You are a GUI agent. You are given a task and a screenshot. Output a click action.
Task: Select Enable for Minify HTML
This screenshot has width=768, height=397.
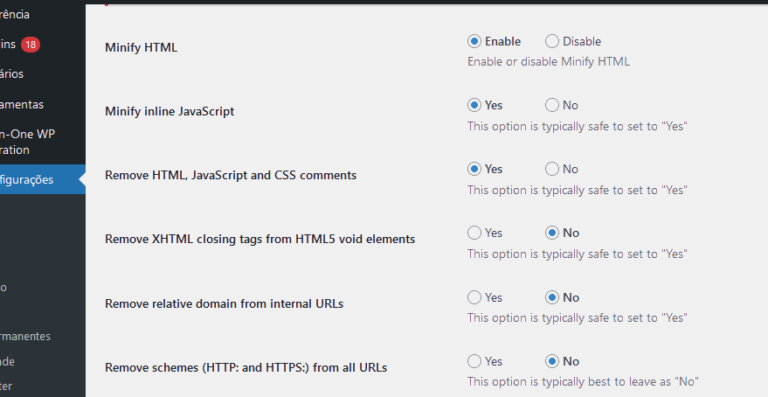click(474, 41)
